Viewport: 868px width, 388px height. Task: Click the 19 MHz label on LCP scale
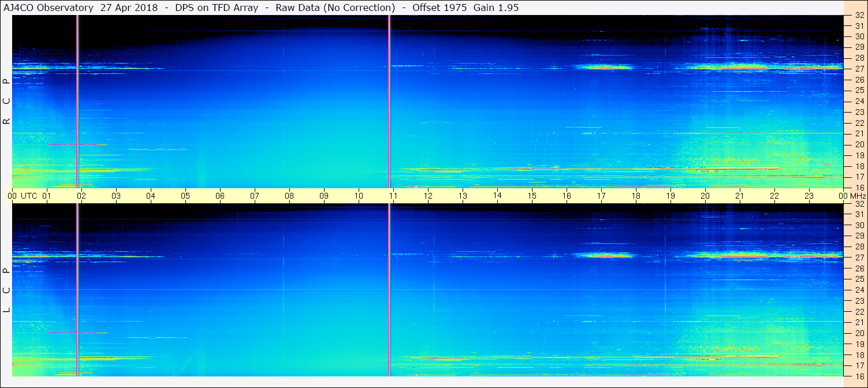pos(859,344)
